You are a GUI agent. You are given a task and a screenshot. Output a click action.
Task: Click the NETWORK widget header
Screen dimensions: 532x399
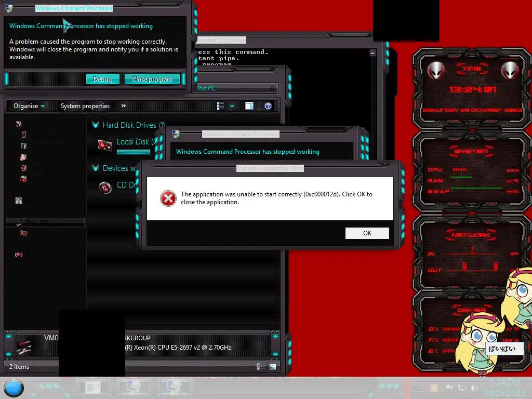[x=472, y=235]
